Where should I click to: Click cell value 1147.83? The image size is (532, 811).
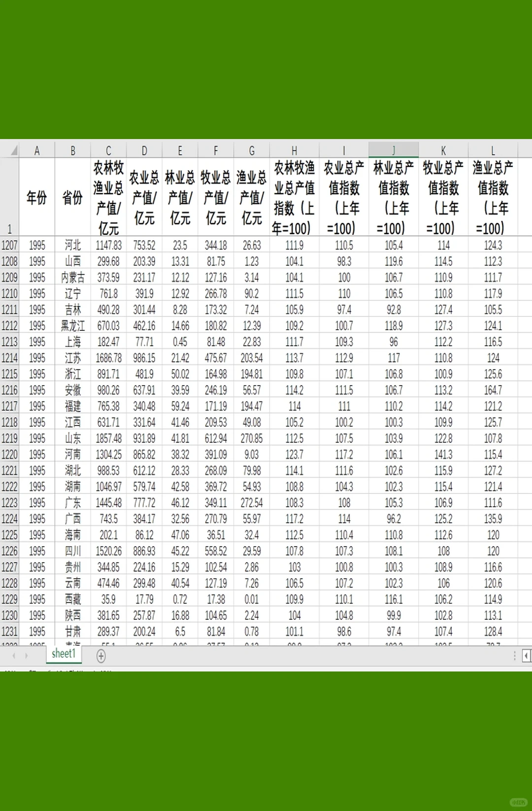click(108, 245)
